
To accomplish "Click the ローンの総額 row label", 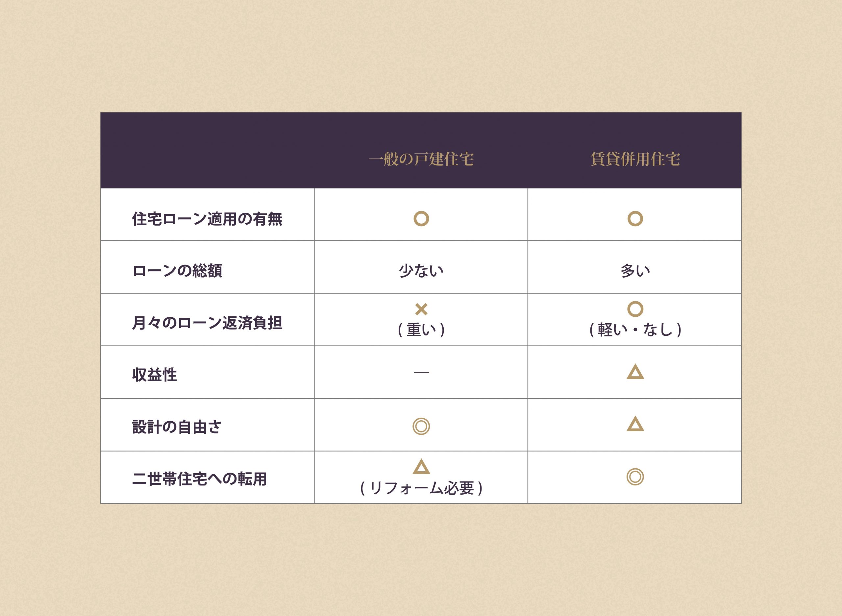I will (177, 271).
